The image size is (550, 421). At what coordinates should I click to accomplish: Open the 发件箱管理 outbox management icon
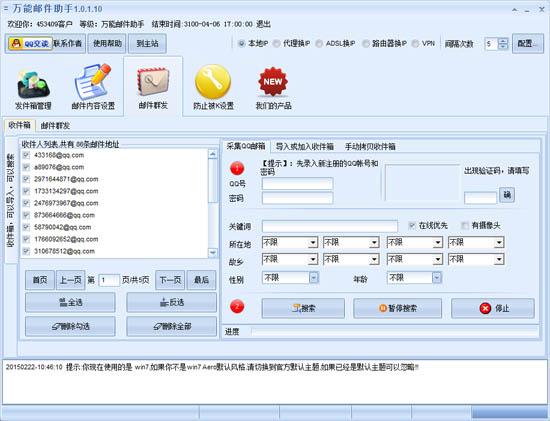(x=33, y=88)
